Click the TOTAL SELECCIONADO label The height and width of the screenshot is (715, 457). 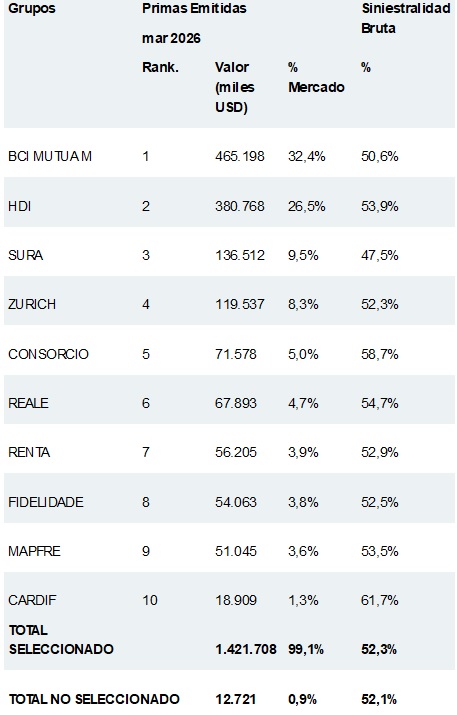[x=61, y=639]
